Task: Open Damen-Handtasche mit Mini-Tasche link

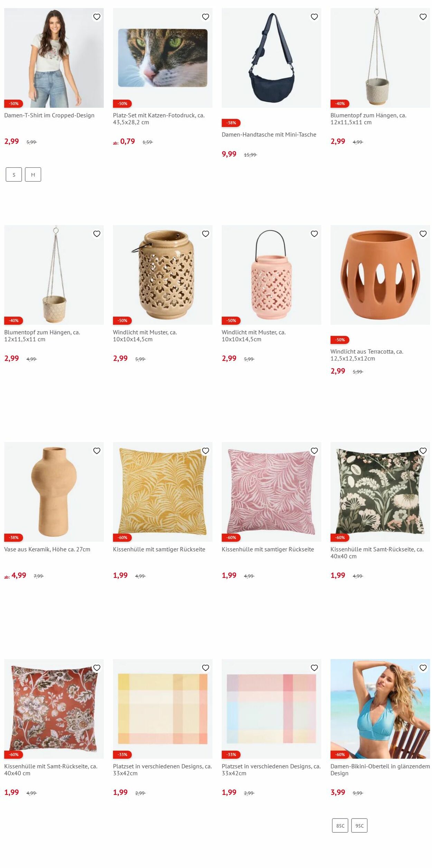Action: [x=269, y=135]
